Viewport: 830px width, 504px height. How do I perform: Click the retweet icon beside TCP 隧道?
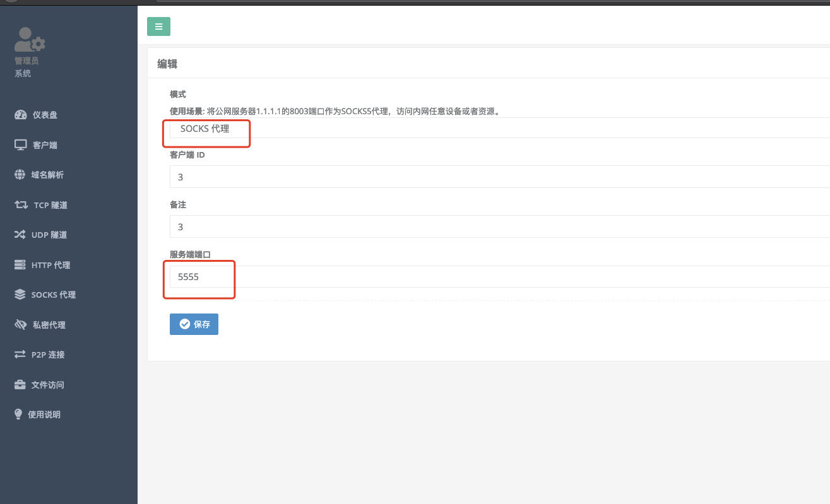(21, 204)
